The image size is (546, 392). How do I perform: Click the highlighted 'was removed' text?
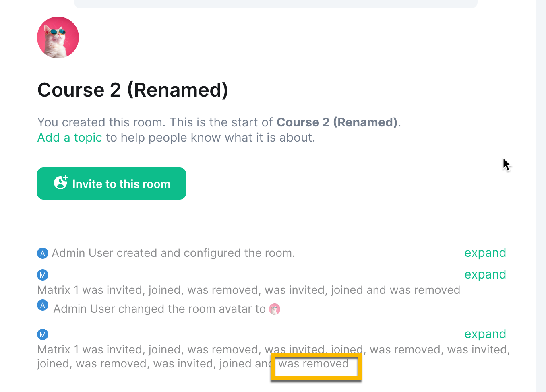(314, 364)
